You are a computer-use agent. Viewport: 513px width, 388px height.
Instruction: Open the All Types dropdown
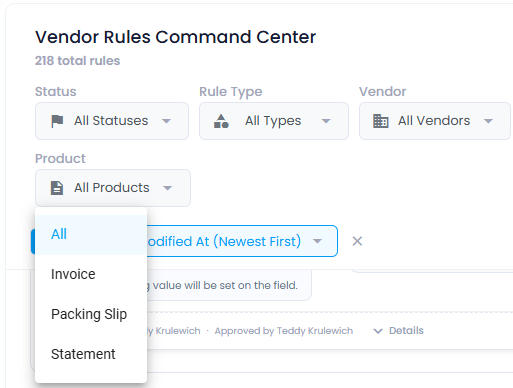[274, 121]
